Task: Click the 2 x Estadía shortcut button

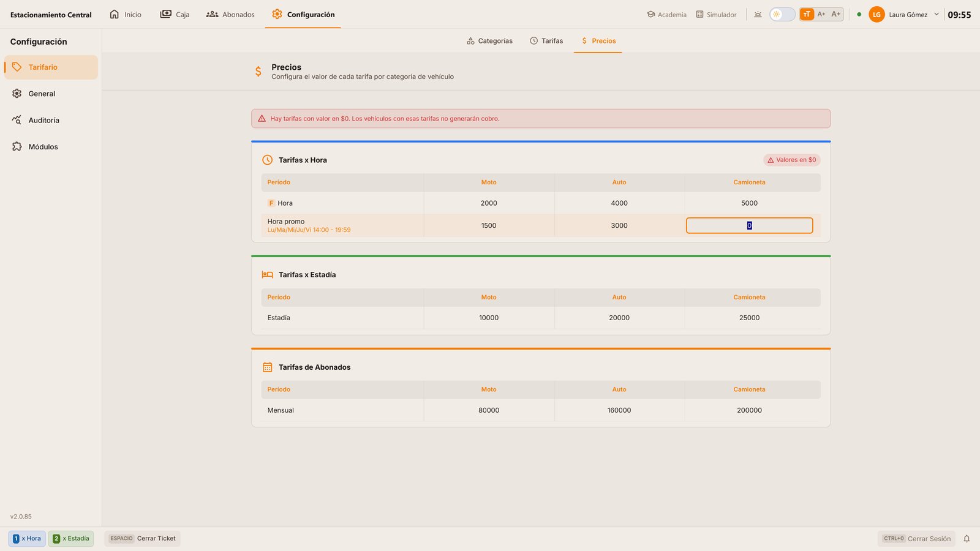Action: [x=71, y=539]
